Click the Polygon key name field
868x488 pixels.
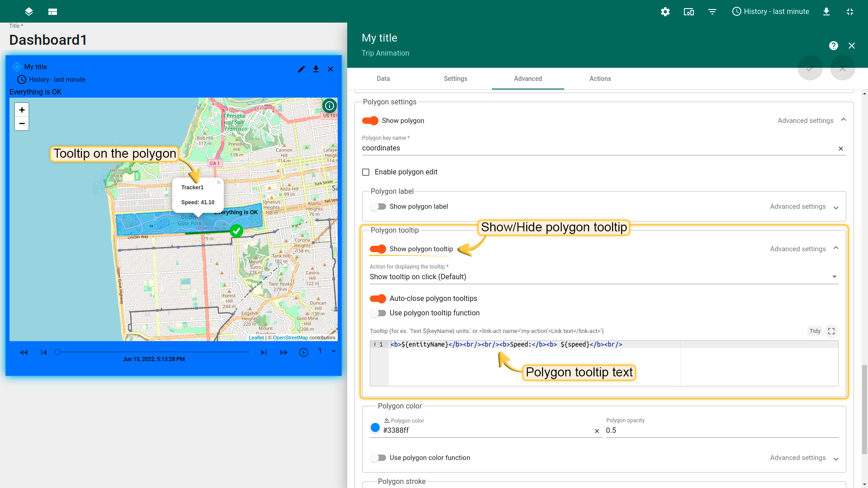pyautogui.click(x=599, y=148)
